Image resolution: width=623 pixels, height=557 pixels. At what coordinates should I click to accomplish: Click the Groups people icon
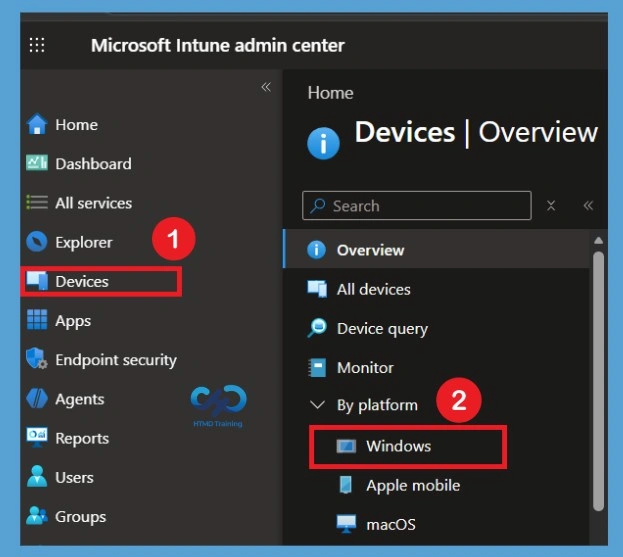click(37, 516)
